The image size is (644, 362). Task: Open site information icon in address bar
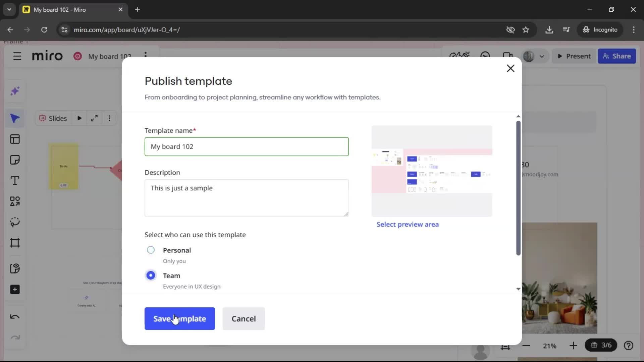[64, 29]
